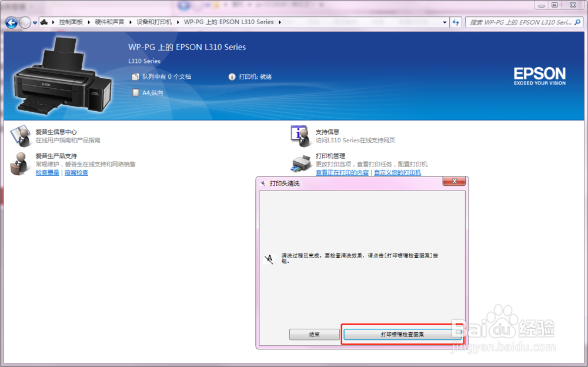Click the 自定义您的打印机 link
The image size is (588, 367).
pyautogui.click(x=397, y=172)
